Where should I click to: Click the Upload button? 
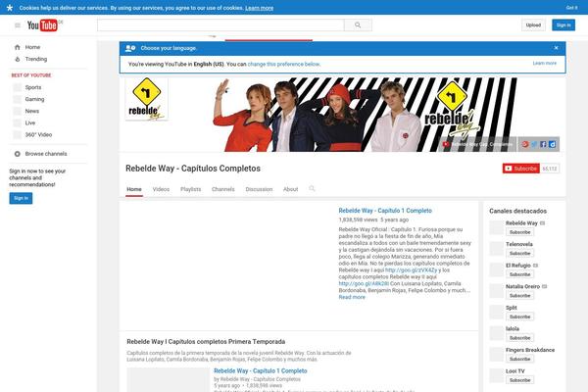point(533,25)
